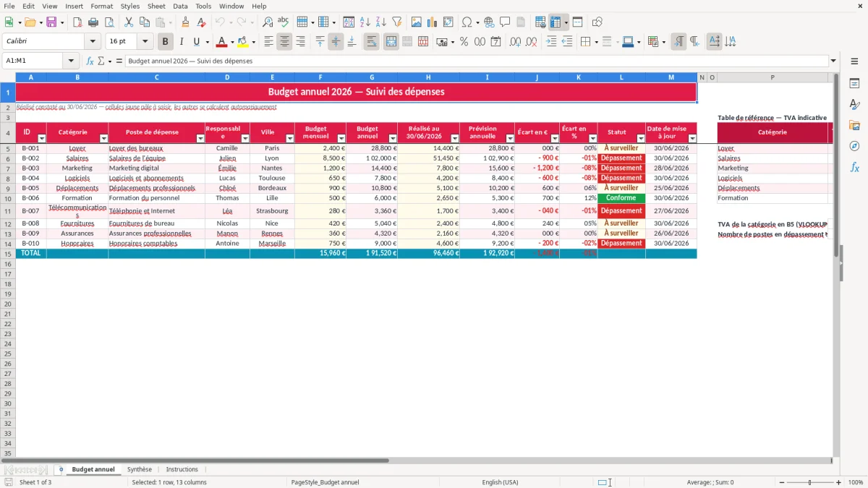Click the Print icon
The image size is (868, 488).
click(93, 22)
